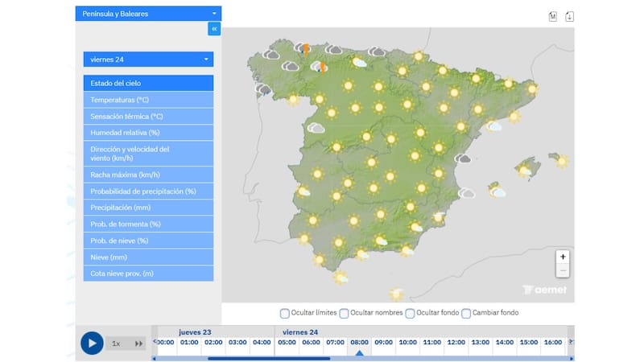Click the viernes 24 timeline day label
This screenshot has height=362, width=644.
coord(300,332)
